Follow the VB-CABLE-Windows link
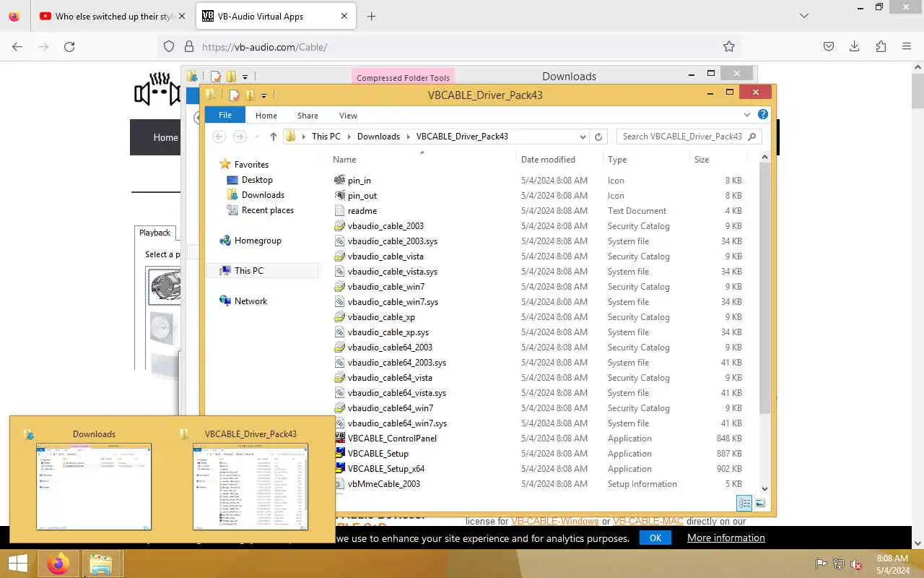The image size is (924, 578). [554, 521]
